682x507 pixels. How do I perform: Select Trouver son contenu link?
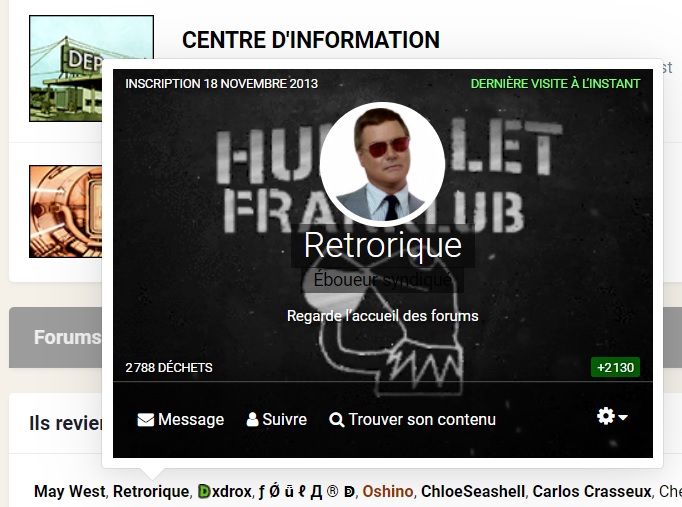point(412,420)
